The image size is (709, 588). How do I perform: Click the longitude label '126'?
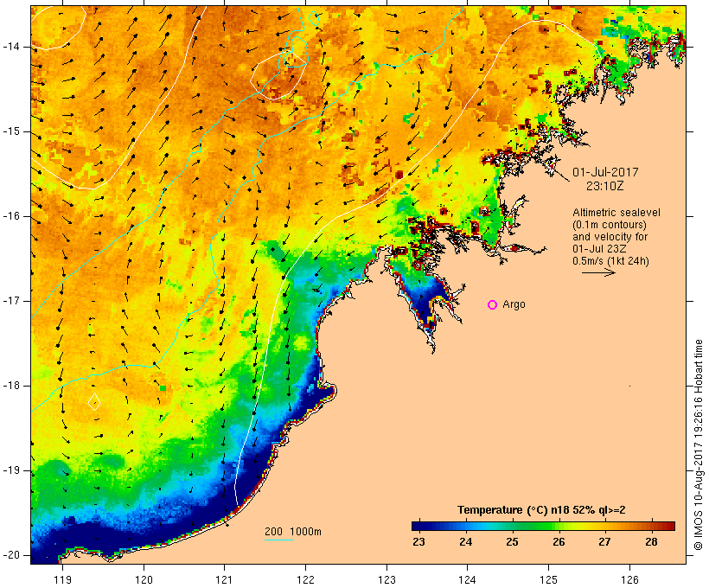pyautogui.click(x=629, y=580)
